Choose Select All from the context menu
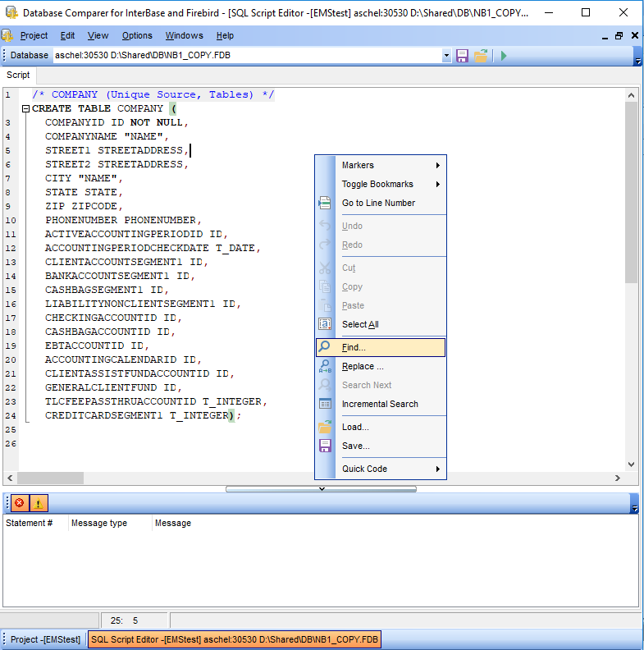644x650 pixels. [359, 324]
